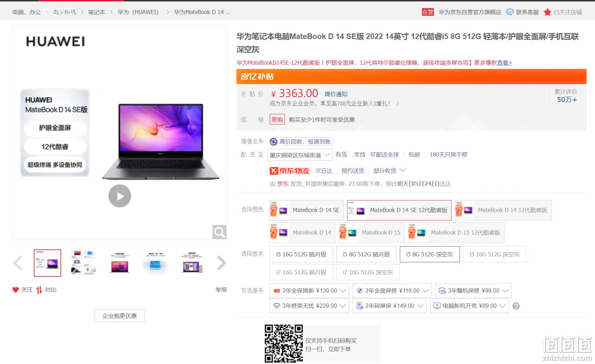Click the 已关注店铺 star icon
Image resolution: width=595 pixels, height=364 pixels.
[547, 12]
